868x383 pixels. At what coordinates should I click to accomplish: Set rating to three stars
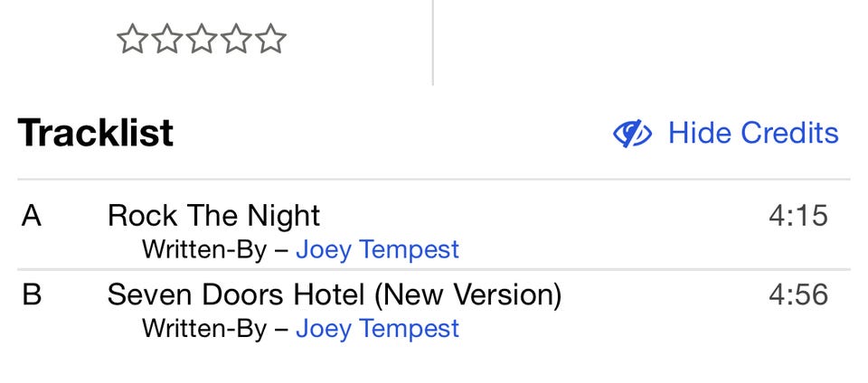201,39
